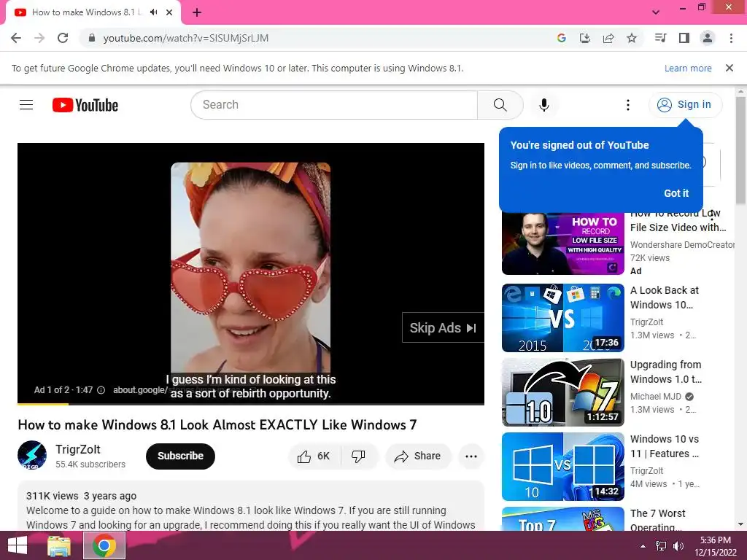The height and width of the screenshot is (560, 747).
Task: Click the ad info circle icon
Action: pos(101,390)
